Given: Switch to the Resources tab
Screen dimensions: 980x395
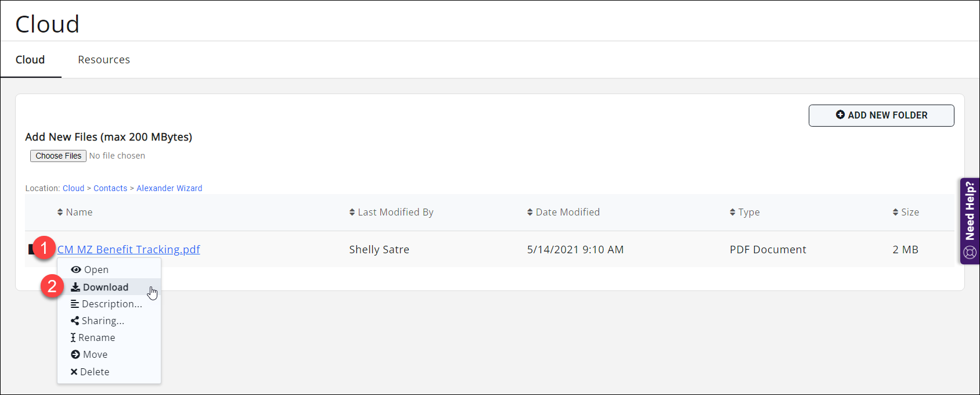Looking at the screenshot, I should click(104, 59).
